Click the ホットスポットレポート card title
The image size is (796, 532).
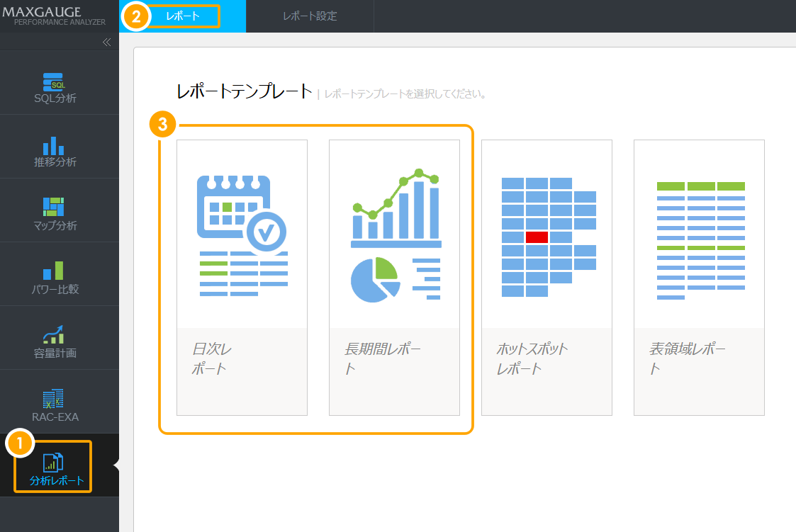532,359
